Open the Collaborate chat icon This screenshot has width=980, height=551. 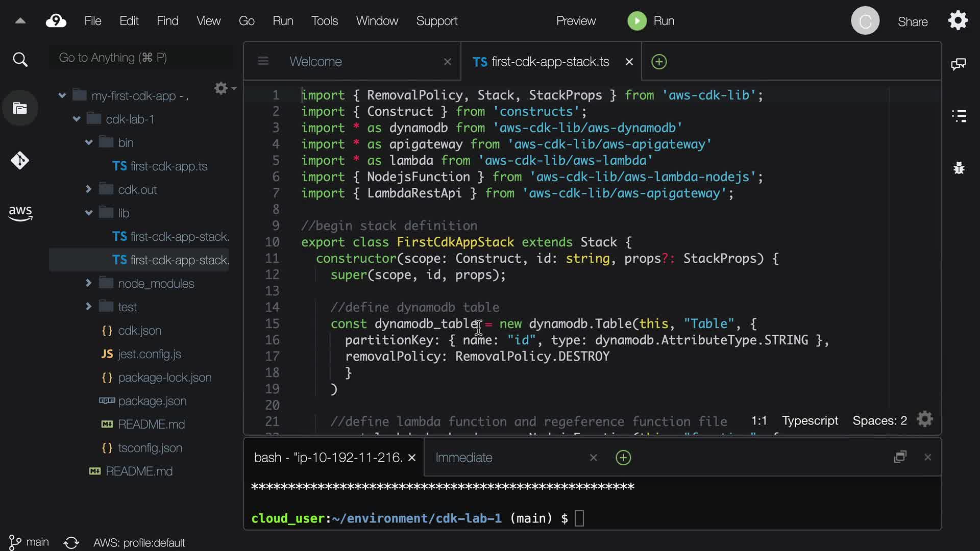coord(959,64)
